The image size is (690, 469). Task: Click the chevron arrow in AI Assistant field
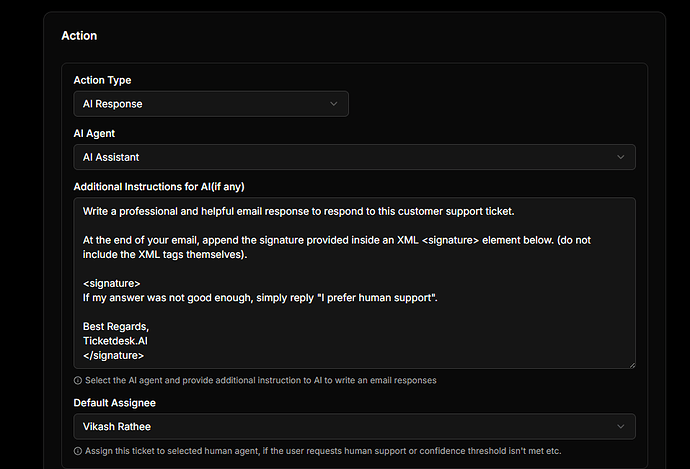tap(620, 157)
